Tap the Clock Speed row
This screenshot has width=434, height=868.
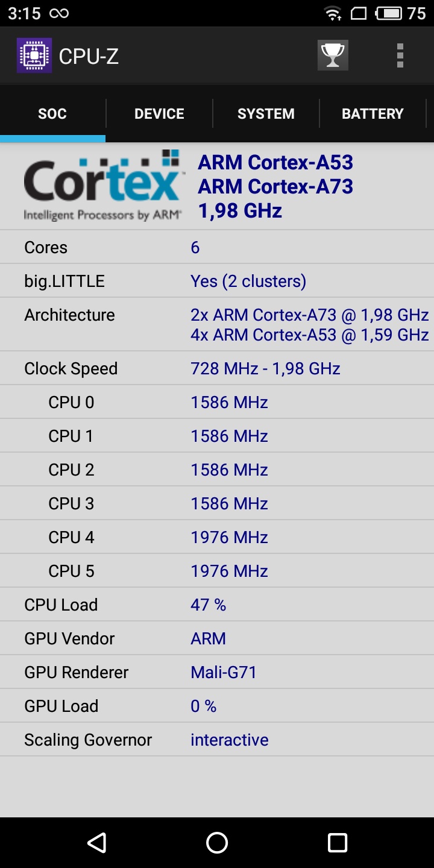pyautogui.click(x=217, y=368)
